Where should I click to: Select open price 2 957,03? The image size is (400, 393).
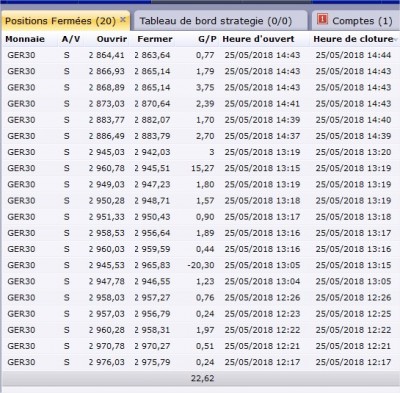pyautogui.click(x=107, y=314)
